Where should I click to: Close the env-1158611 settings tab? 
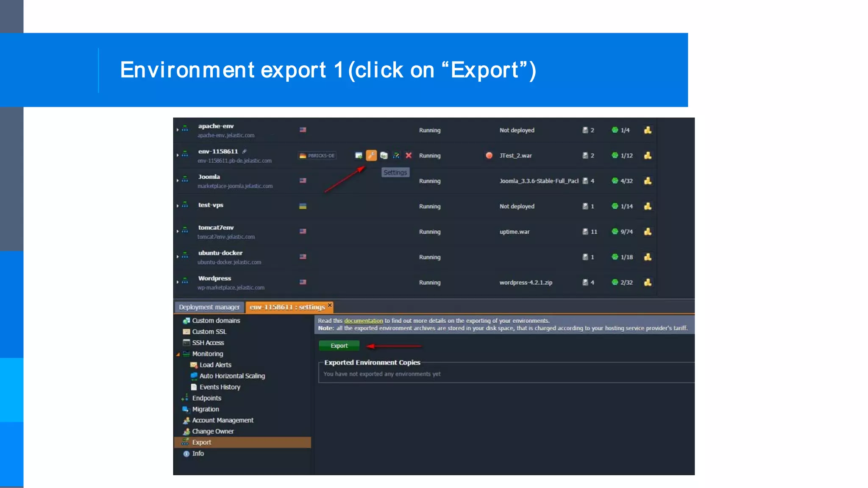(330, 305)
